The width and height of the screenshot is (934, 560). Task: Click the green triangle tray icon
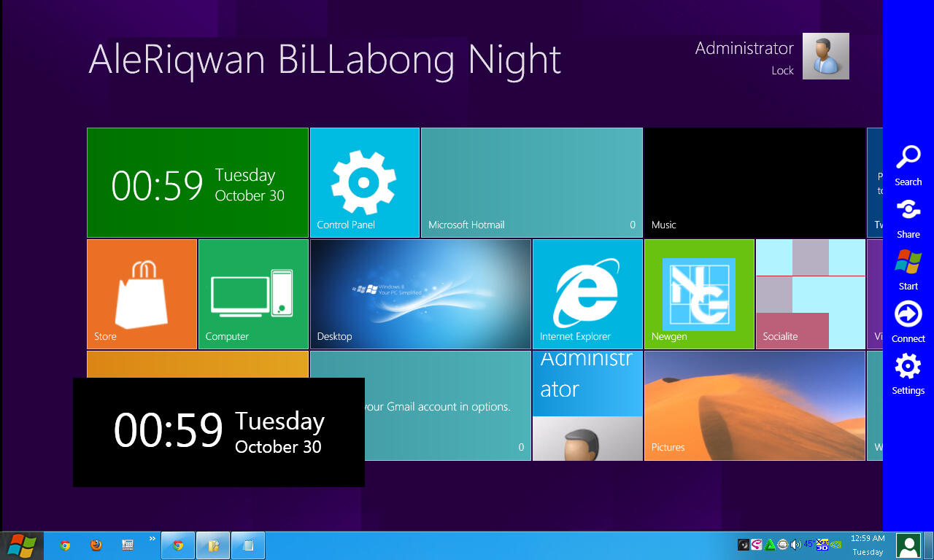[770, 545]
